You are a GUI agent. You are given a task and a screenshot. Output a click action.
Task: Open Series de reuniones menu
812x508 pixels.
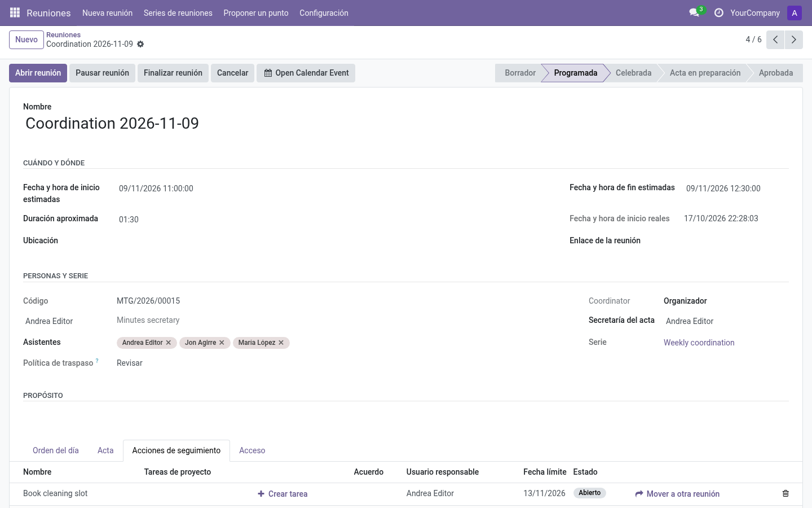178,13
